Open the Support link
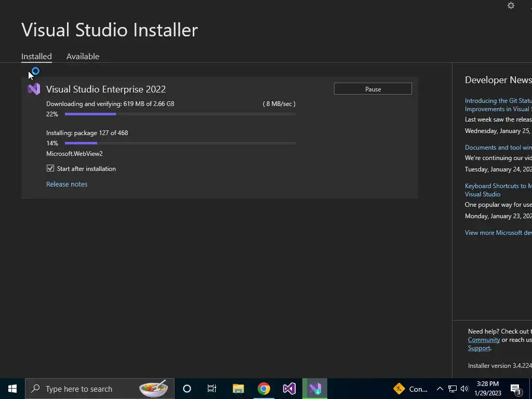 (x=479, y=348)
